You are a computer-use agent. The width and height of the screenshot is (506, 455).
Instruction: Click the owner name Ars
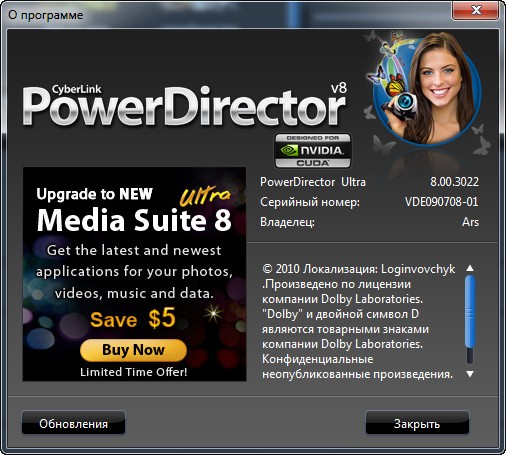coord(470,222)
